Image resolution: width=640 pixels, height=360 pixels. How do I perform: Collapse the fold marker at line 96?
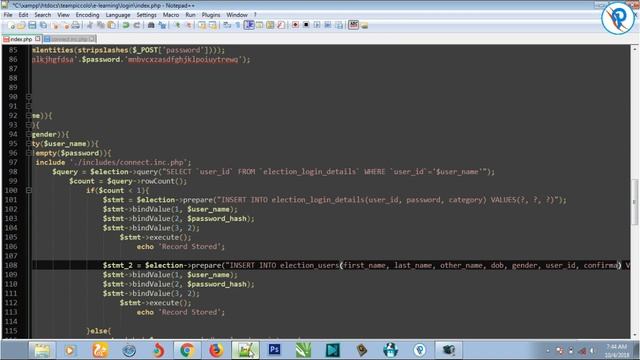pos(28,153)
